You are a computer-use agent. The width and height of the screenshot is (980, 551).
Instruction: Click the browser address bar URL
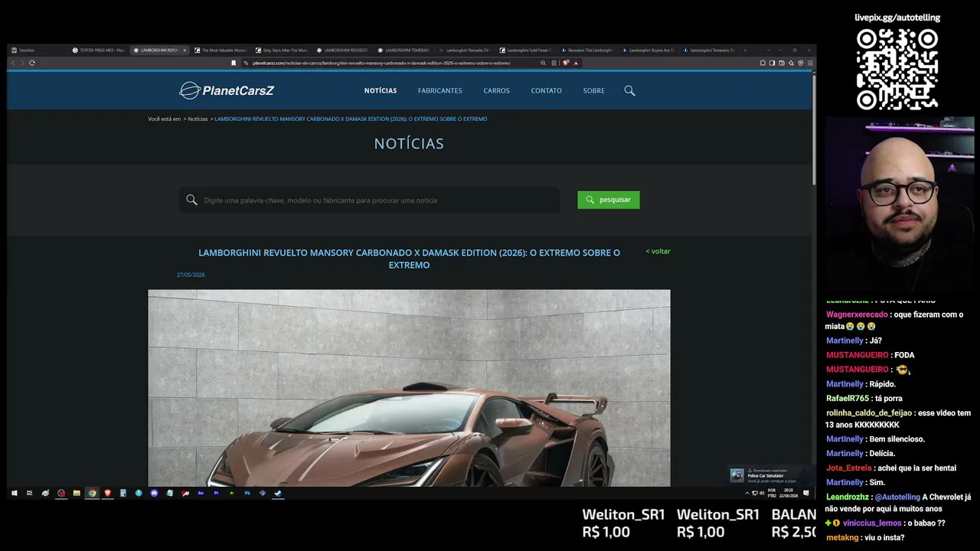(x=381, y=63)
